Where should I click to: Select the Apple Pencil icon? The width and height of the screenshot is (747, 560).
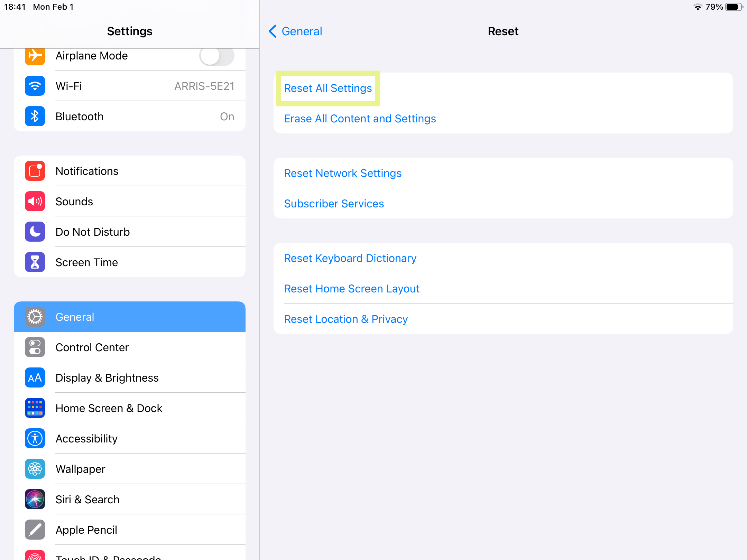click(x=35, y=530)
